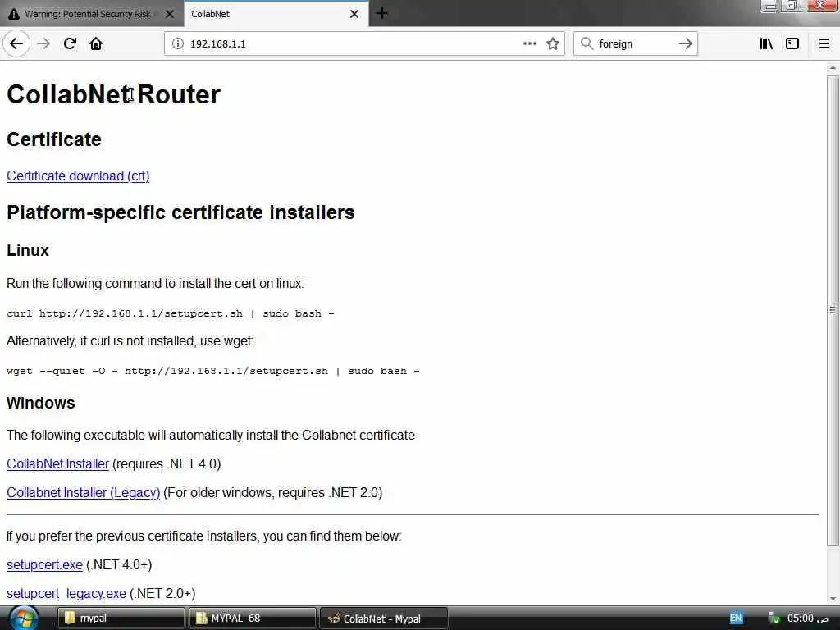Open the browser home page
Viewport: 840px width, 630px height.
(96, 43)
